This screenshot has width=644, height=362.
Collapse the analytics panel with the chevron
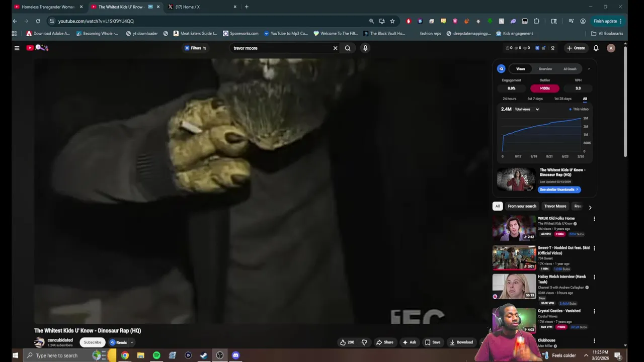589,69
